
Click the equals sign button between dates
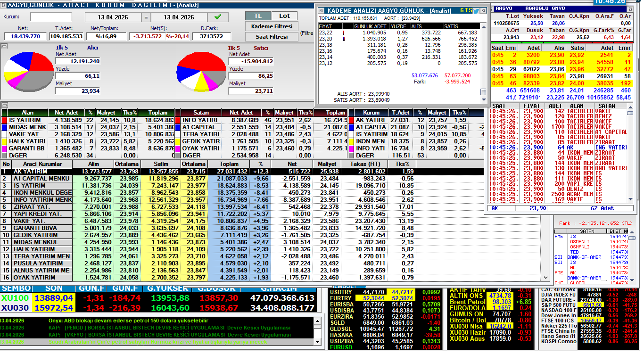pos(146,17)
